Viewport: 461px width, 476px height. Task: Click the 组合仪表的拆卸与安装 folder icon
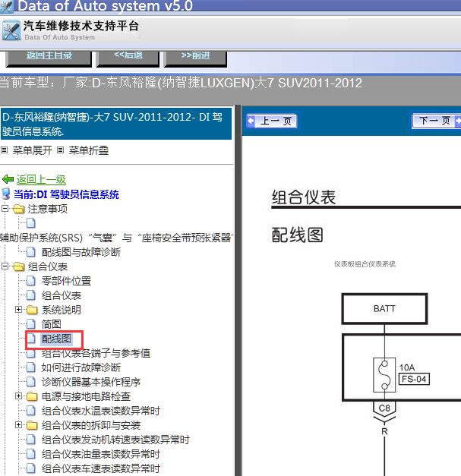(32, 425)
